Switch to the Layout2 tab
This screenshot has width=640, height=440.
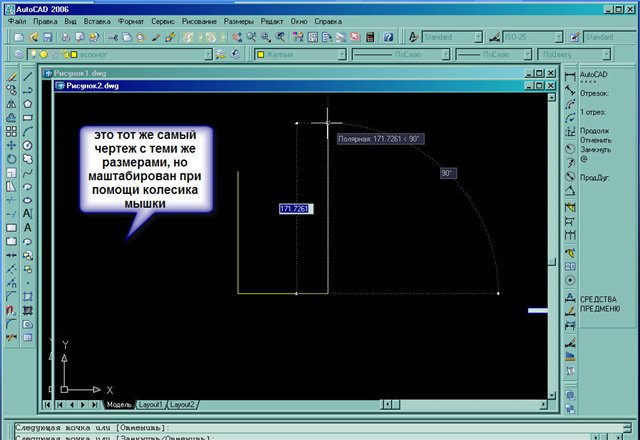pos(182,405)
